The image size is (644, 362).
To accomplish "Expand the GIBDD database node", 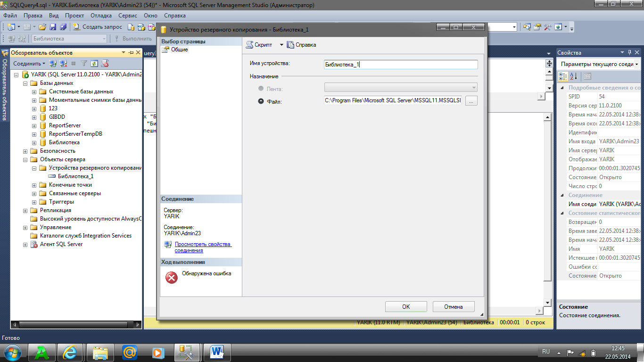I will 34,117.
